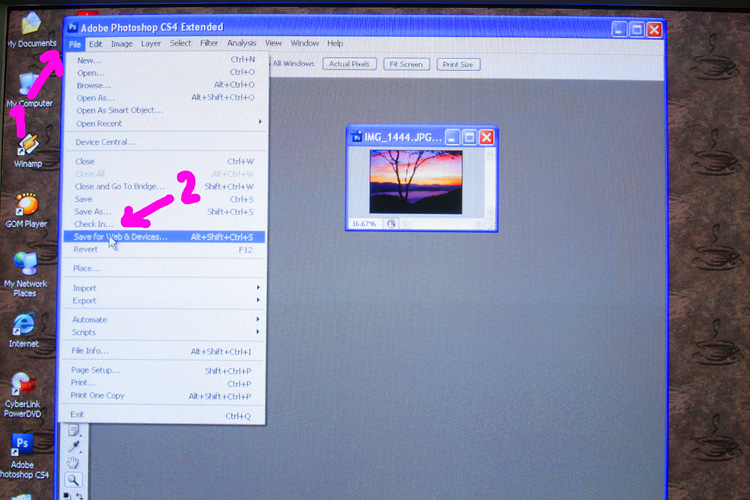
Task: Open the View menu
Action: tap(273, 43)
